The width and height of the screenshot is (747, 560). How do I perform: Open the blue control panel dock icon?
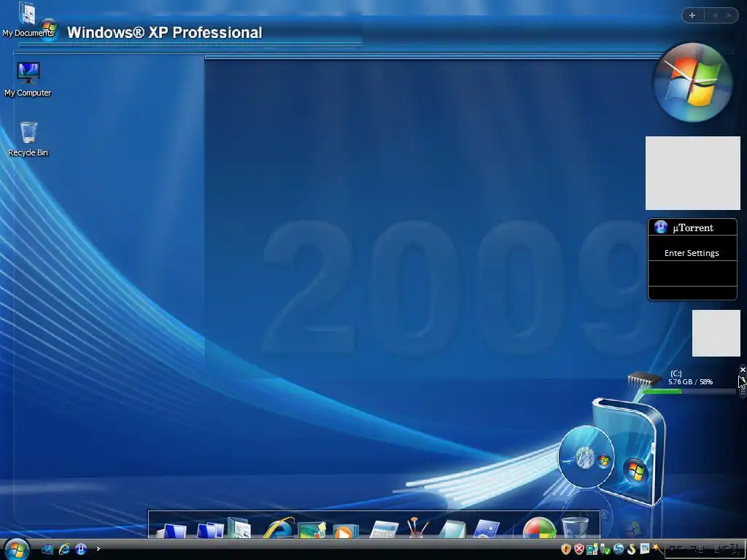pyautogui.click(x=487, y=529)
